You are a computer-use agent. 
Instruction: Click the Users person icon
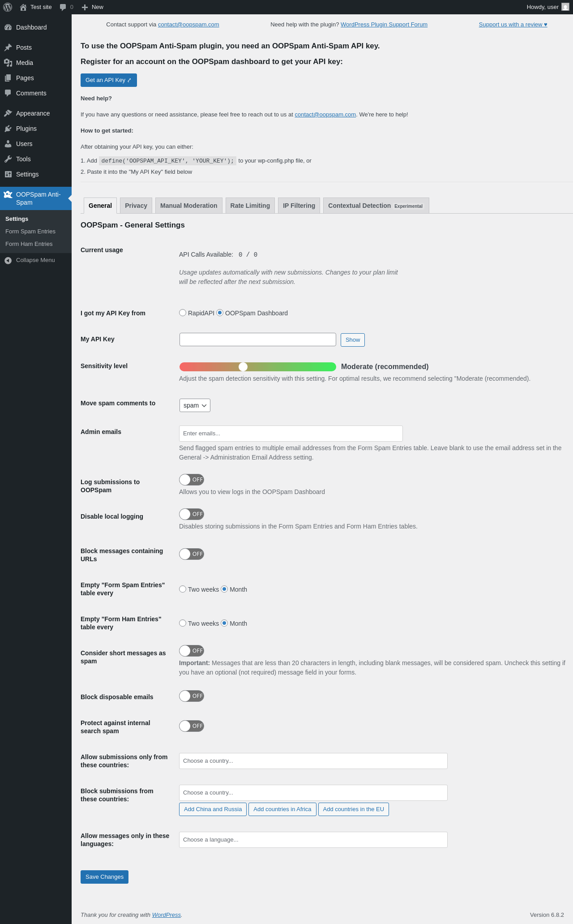click(8, 144)
